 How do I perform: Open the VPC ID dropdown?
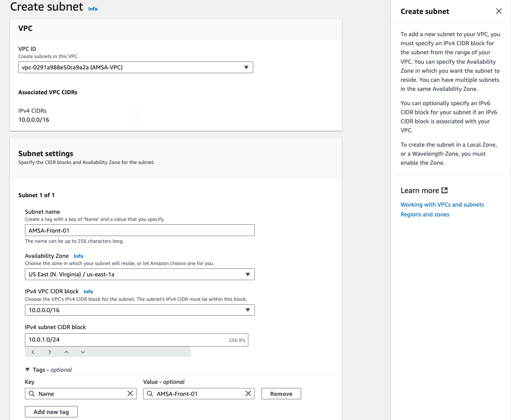pyautogui.click(x=135, y=67)
